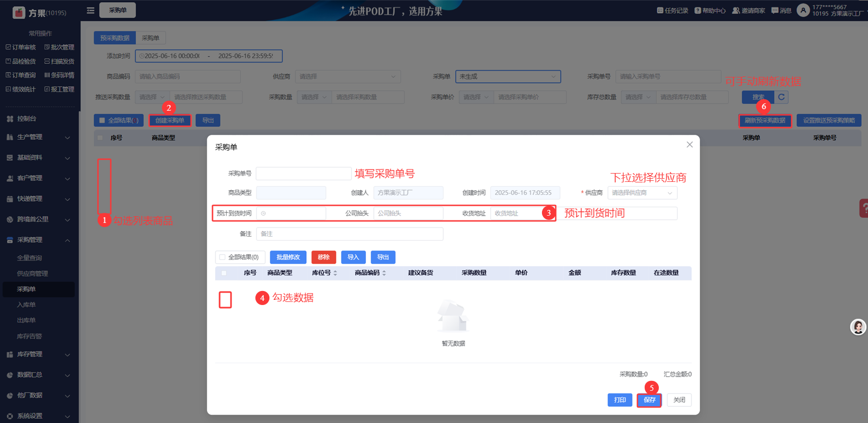Expand the 库存管理 sidebar menu chevron
The height and width of the screenshot is (423, 868).
tap(67, 355)
